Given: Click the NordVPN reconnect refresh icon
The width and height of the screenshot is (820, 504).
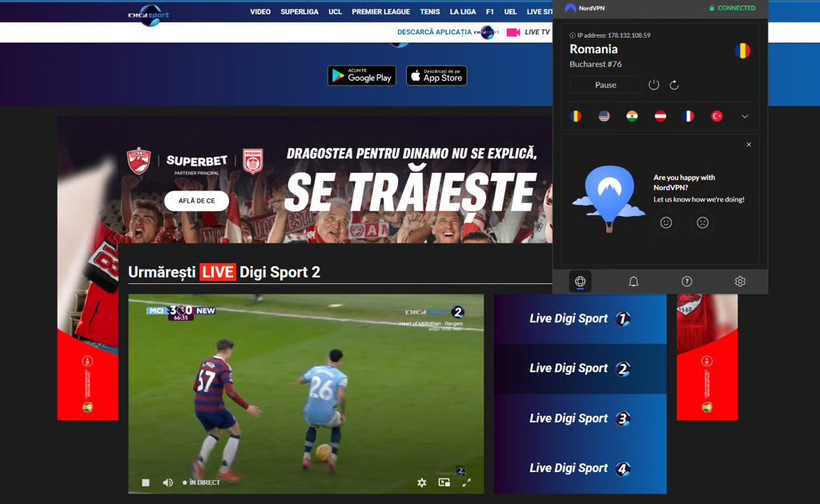Looking at the screenshot, I should tap(674, 85).
